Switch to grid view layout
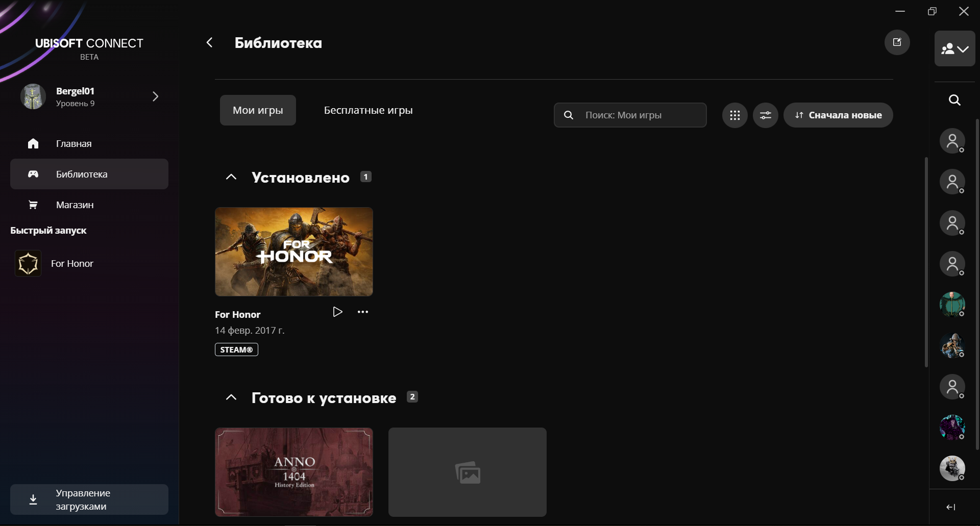Image resolution: width=980 pixels, height=526 pixels. point(735,115)
